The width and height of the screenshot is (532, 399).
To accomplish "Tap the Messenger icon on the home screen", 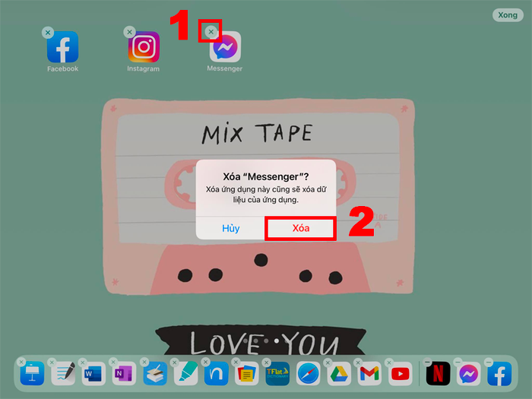I will coord(225,47).
